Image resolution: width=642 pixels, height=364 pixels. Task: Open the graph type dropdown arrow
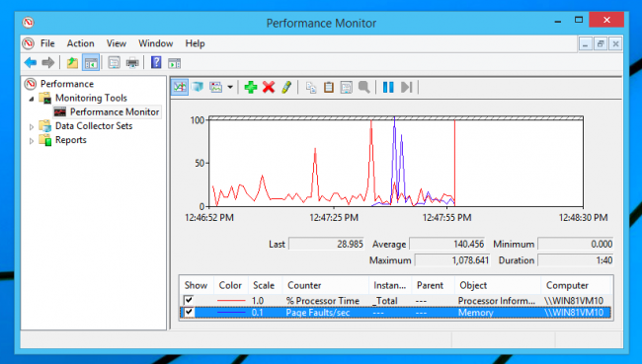pos(230,87)
